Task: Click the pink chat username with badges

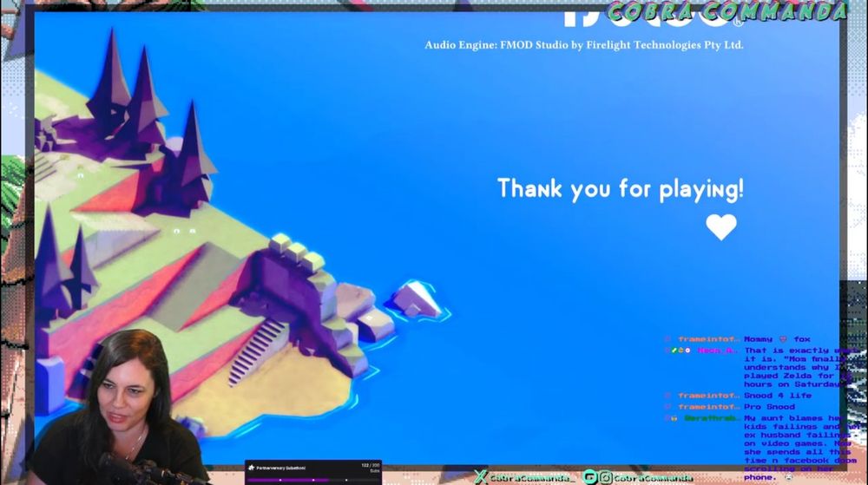Action: (x=718, y=350)
